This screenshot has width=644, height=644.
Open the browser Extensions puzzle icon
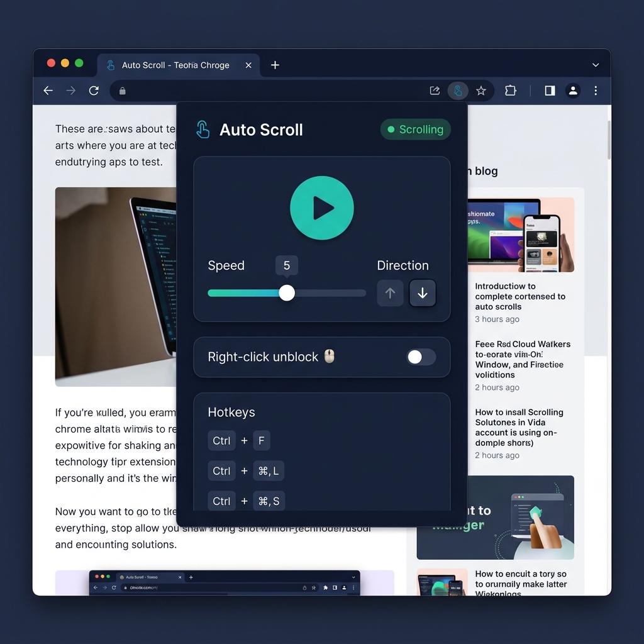[x=511, y=91]
